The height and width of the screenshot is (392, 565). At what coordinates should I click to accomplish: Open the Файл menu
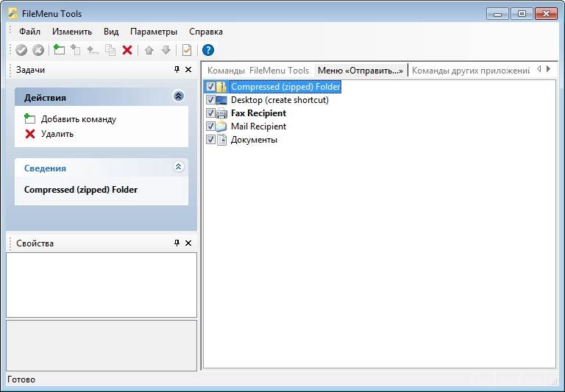(29, 32)
